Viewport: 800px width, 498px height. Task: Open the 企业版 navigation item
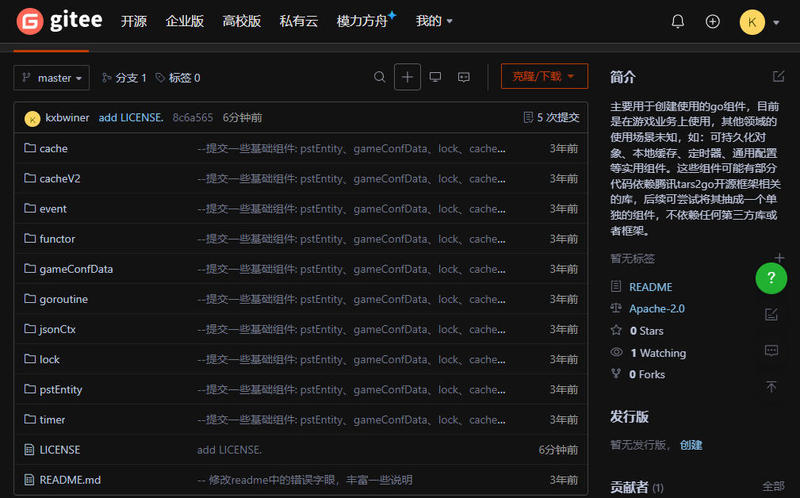184,21
